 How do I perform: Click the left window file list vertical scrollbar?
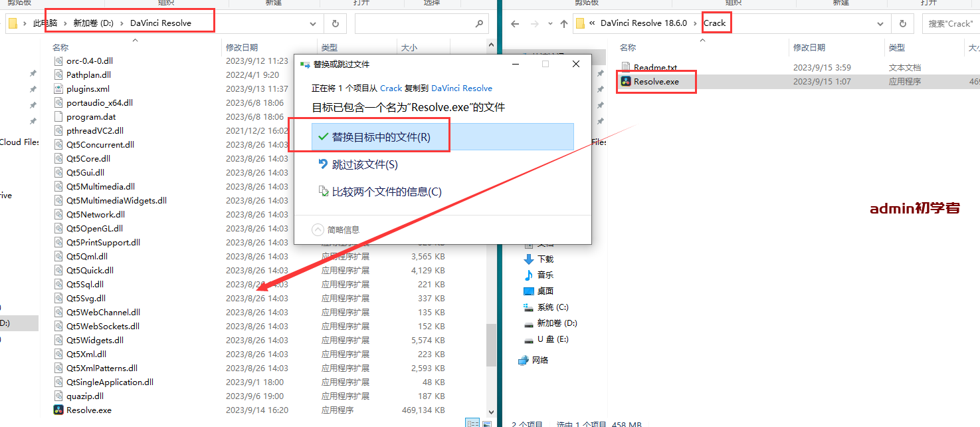point(491,345)
